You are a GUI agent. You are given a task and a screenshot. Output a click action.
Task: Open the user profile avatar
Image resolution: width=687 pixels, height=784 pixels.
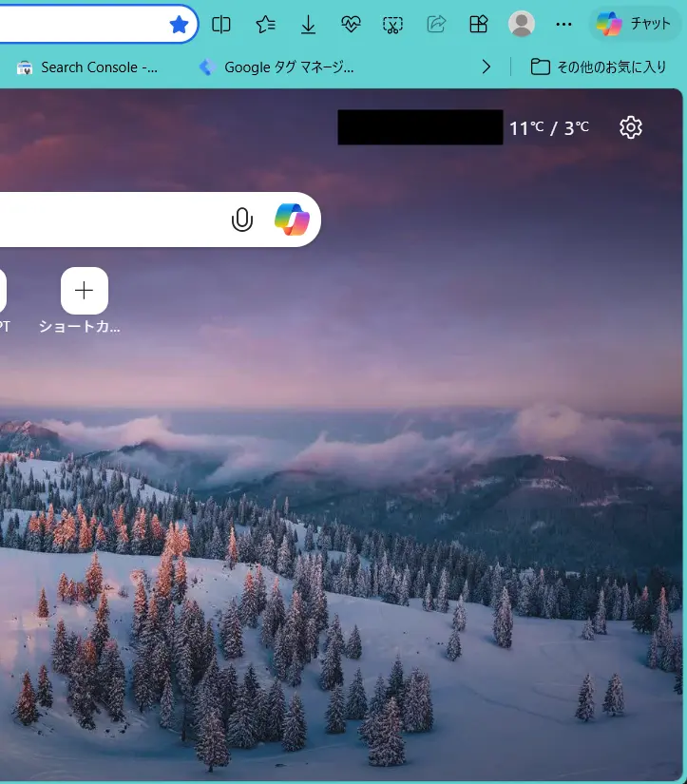[x=522, y=25]
